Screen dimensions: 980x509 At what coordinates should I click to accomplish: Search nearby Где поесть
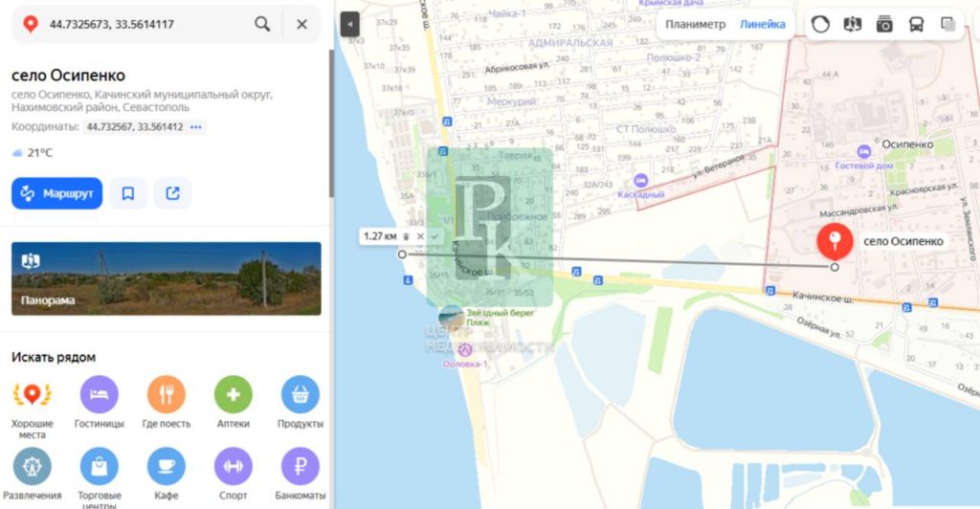pos(167,402)
